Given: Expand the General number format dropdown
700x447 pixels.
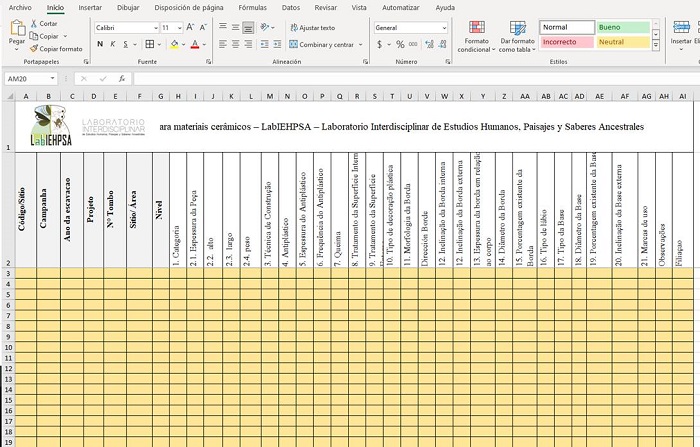Looking at the screenshot, I should point(443,28).
